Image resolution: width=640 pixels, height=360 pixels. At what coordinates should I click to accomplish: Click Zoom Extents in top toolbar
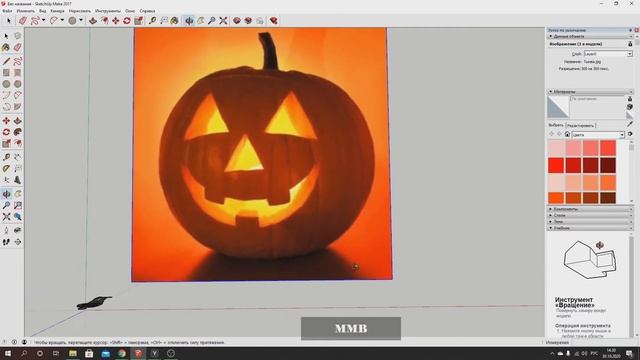(223, 20)
